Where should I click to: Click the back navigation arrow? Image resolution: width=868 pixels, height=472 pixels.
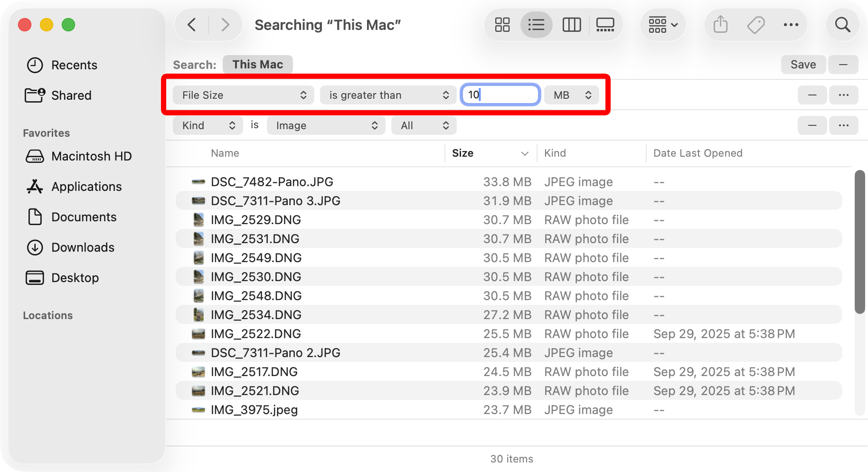point(192,24)
